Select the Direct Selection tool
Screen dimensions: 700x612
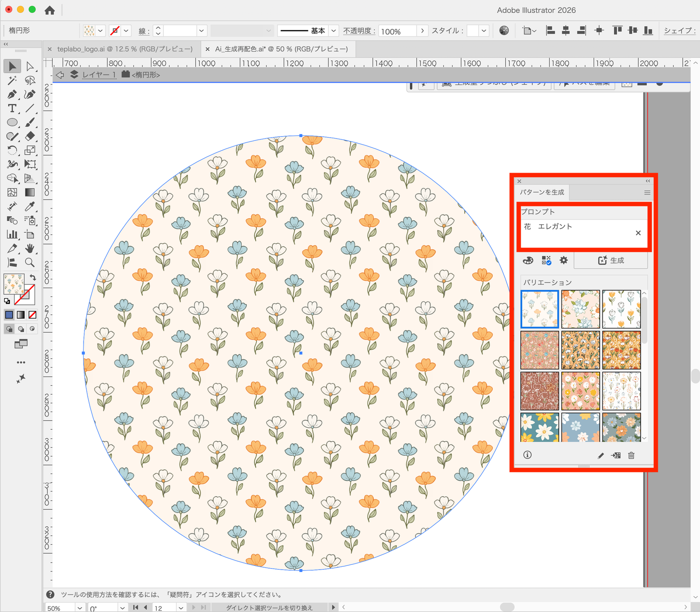coord(30,66)
